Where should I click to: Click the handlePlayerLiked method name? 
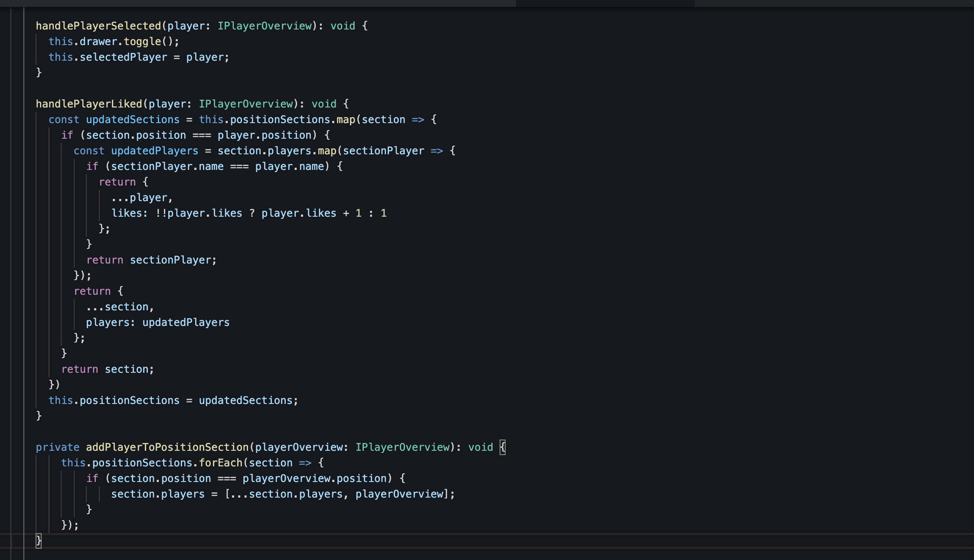[89, 104]
